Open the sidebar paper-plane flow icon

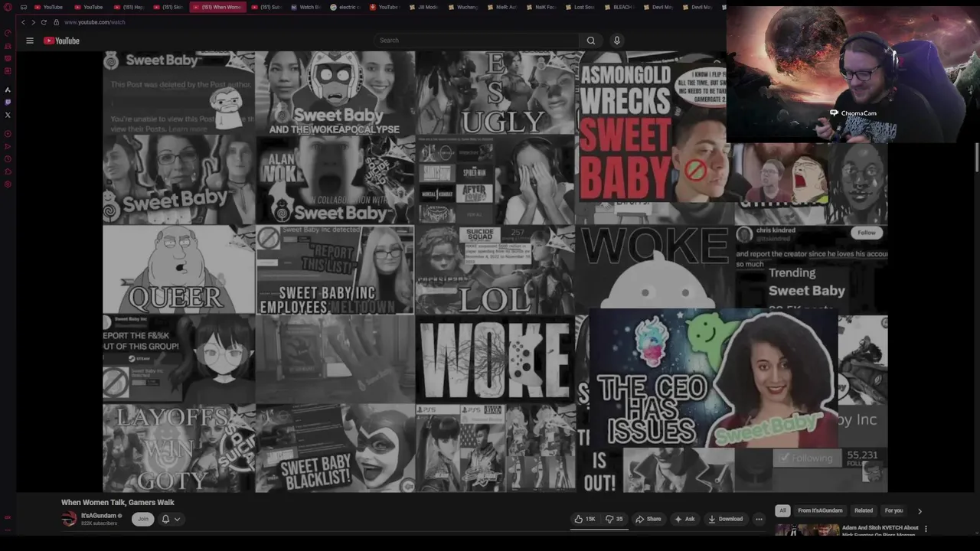pos(8,146)
